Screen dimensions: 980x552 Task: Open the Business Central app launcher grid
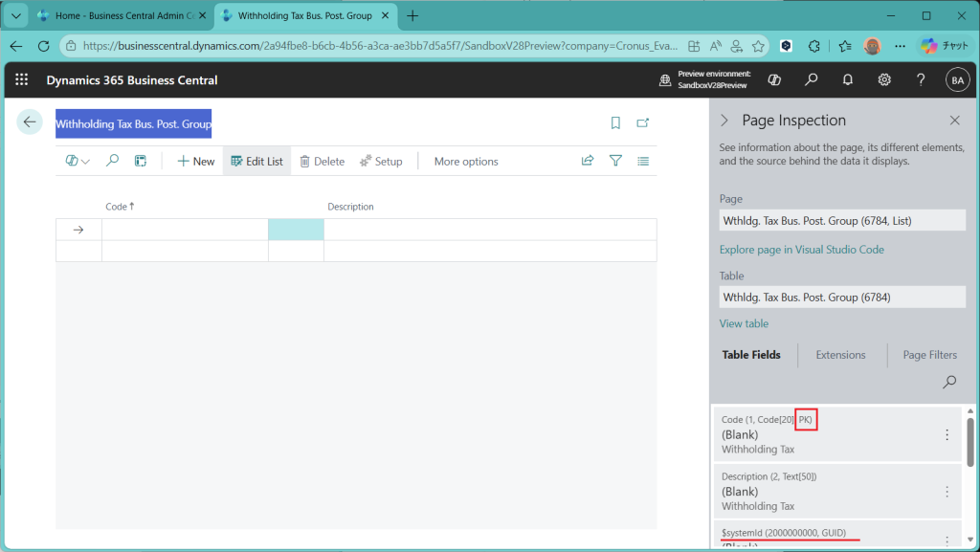(22, 80)
